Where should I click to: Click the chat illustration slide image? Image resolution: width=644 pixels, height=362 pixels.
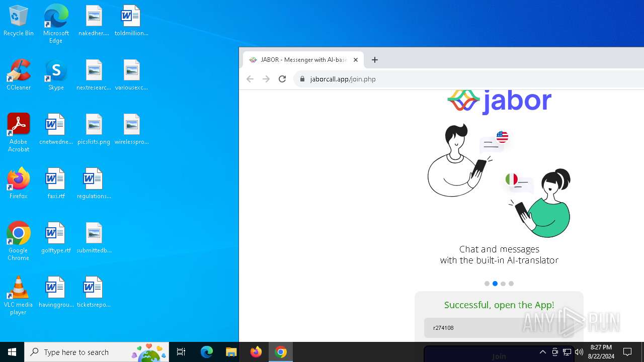pos(499,180)
